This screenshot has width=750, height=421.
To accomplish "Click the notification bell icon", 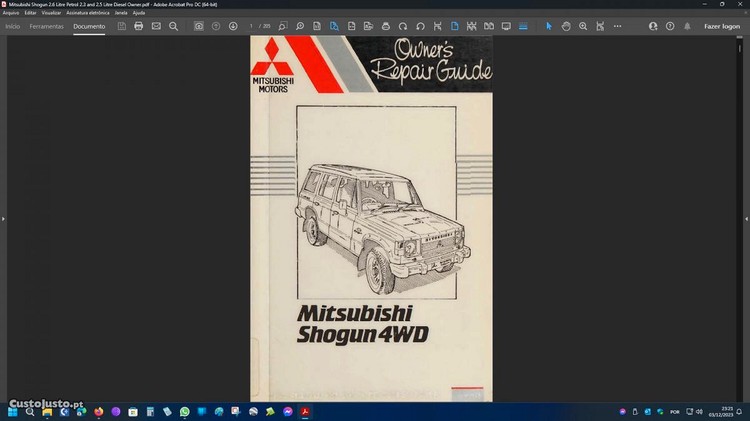I will coord(687,26).
